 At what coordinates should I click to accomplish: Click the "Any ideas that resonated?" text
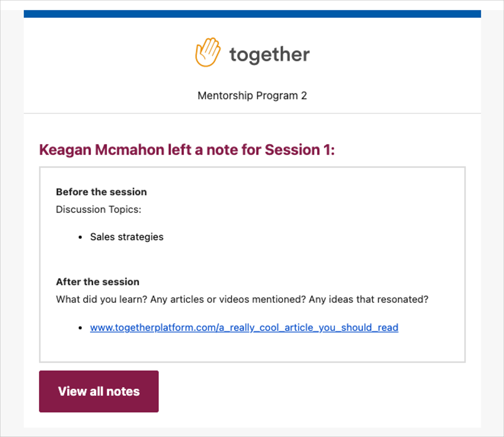368,299
